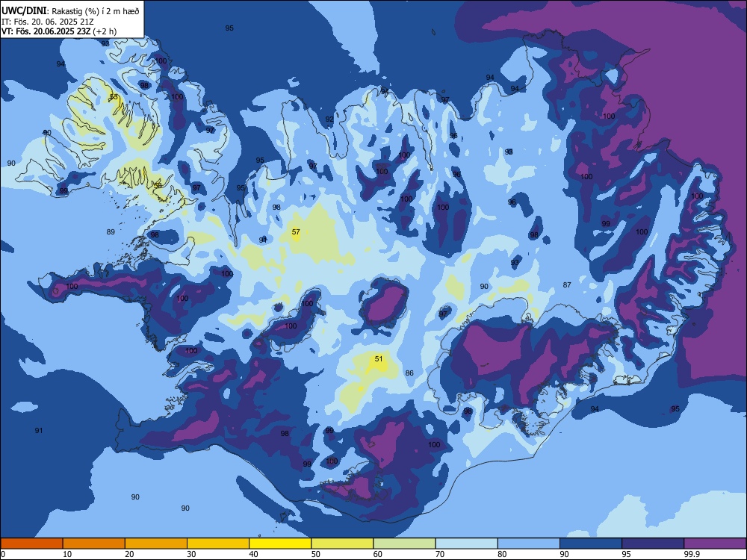Click the legend tick label "70"
The height and width of the screenshot is (560, 747).
pos(440,554)
